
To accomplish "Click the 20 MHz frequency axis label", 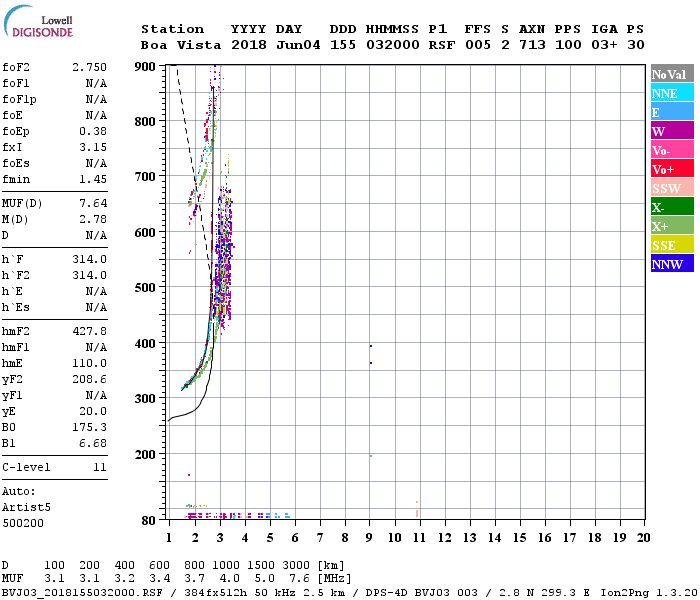I will pos(643,538).
